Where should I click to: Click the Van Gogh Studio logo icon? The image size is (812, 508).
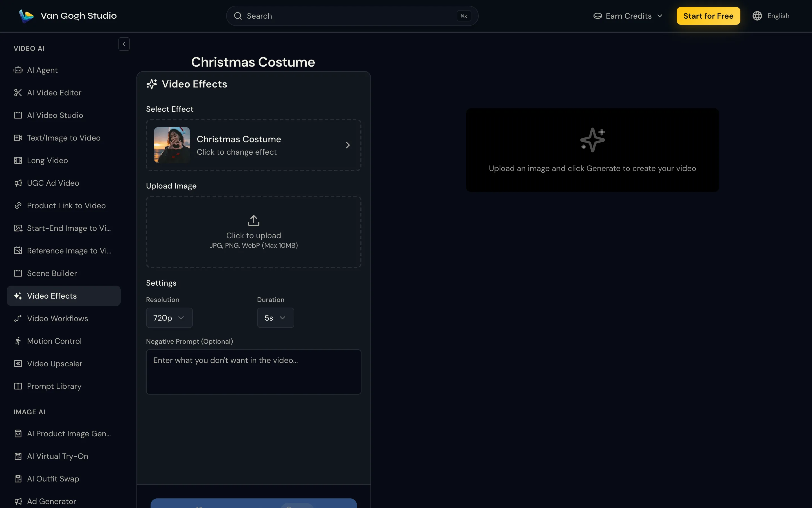pos(26,16)
